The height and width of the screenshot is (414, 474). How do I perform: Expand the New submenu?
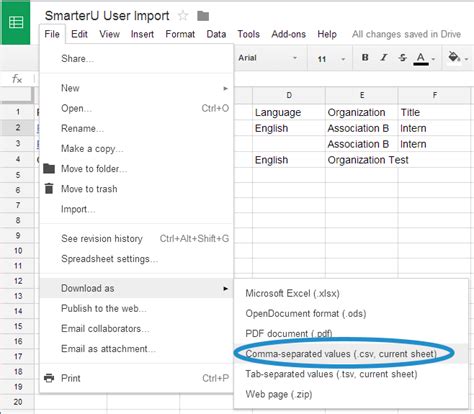click(x=137, y=88)
